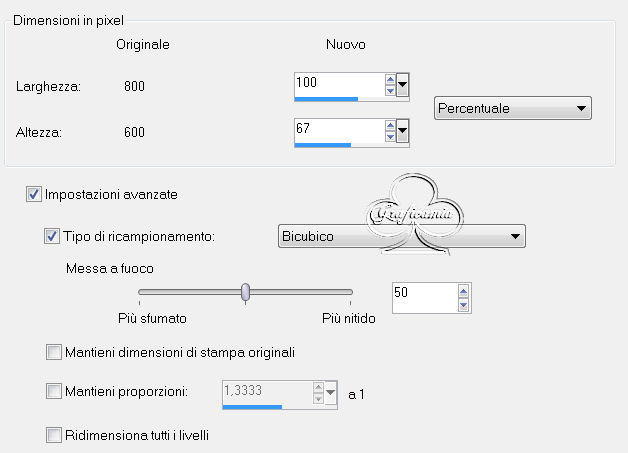Decrease Messa a fuoco value with down arrow
This screenshot has width=628, height=453.
[463, 305]
